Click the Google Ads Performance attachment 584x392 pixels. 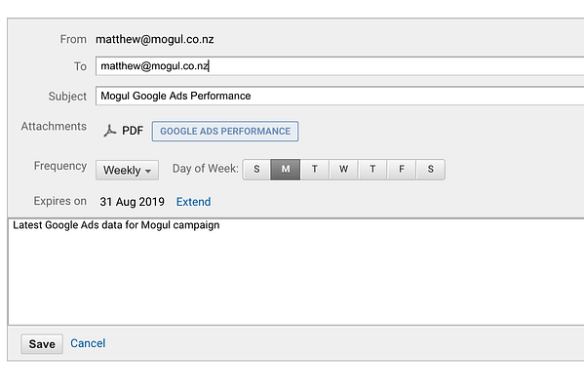pyautogui.click(x=225, y=132)
